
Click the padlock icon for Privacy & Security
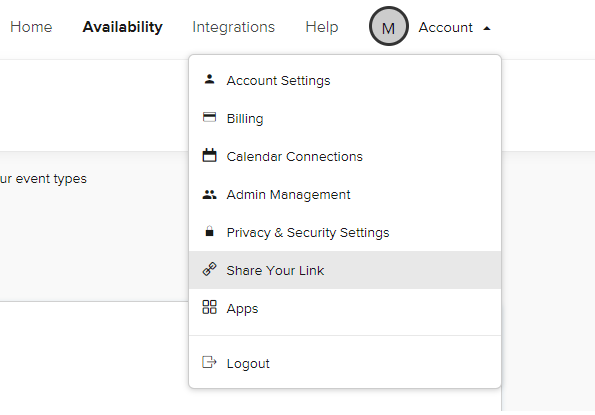tap(209, 231)
